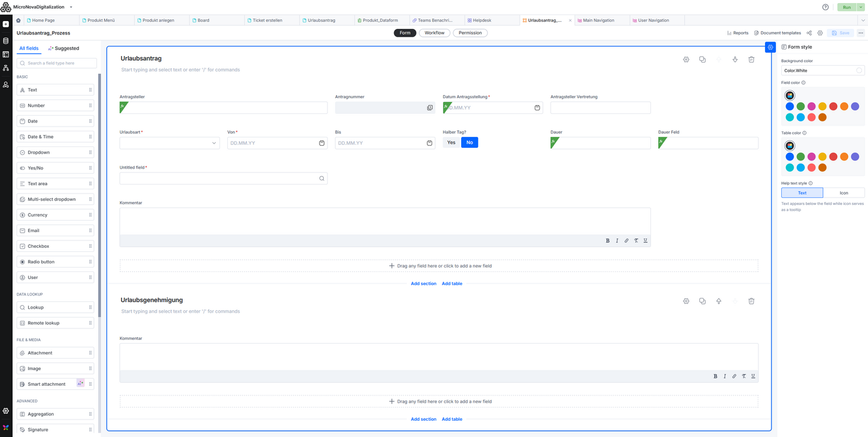Open settings of Urlaubsgenehmigung section

686,301
